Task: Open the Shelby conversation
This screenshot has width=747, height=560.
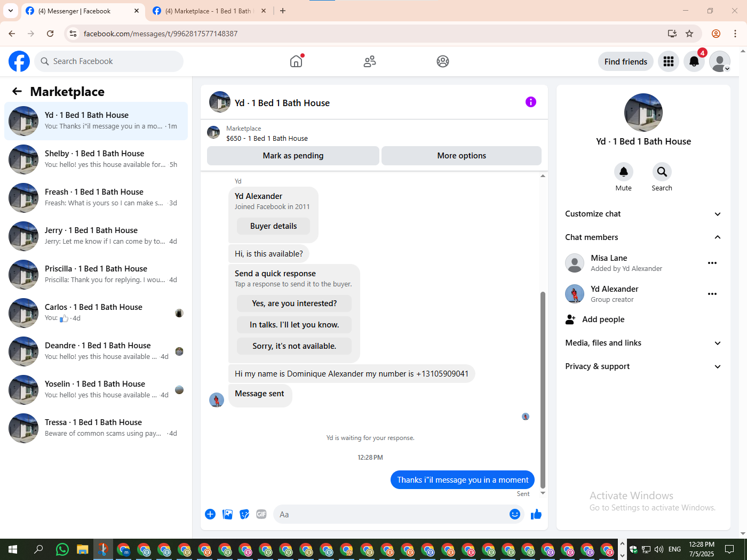Action: (96, 159)
